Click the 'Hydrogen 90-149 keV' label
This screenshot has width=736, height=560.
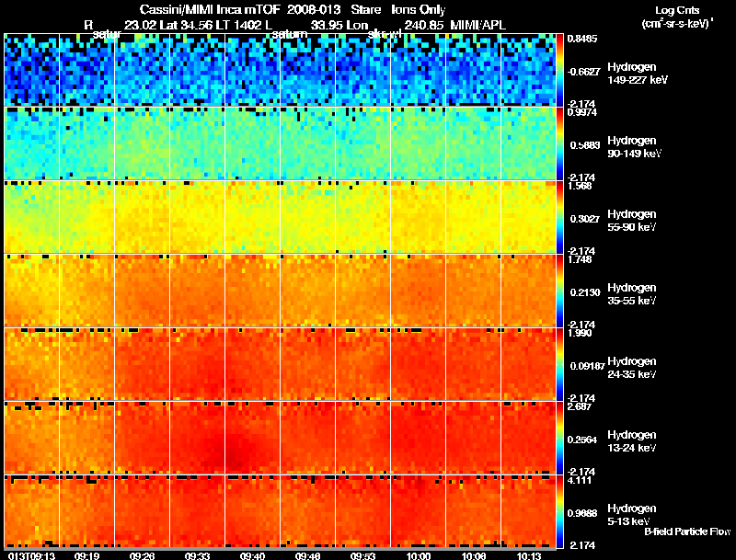[635, 147]
